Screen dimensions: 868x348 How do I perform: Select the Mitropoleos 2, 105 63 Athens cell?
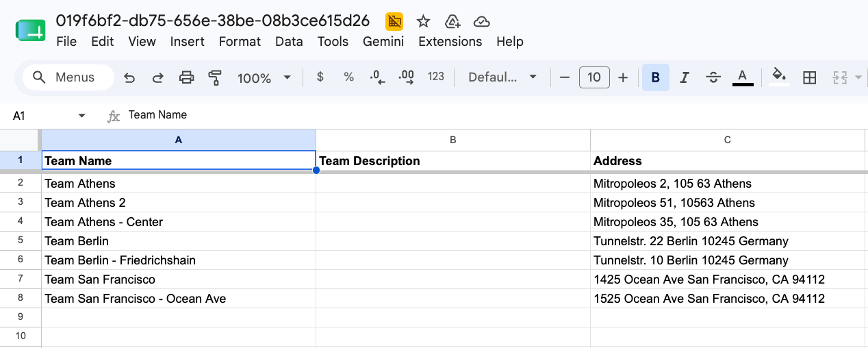point(728,184)
